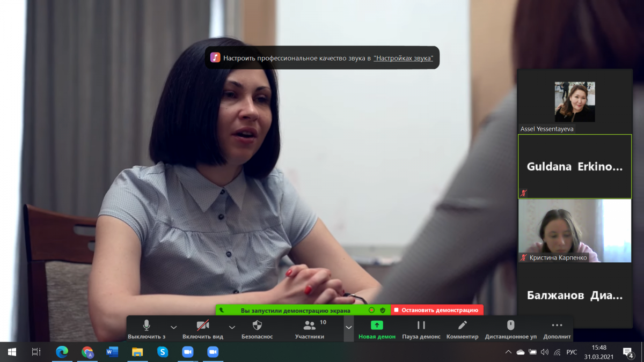Expand audio options arrow beside microphone

[173, 327]
